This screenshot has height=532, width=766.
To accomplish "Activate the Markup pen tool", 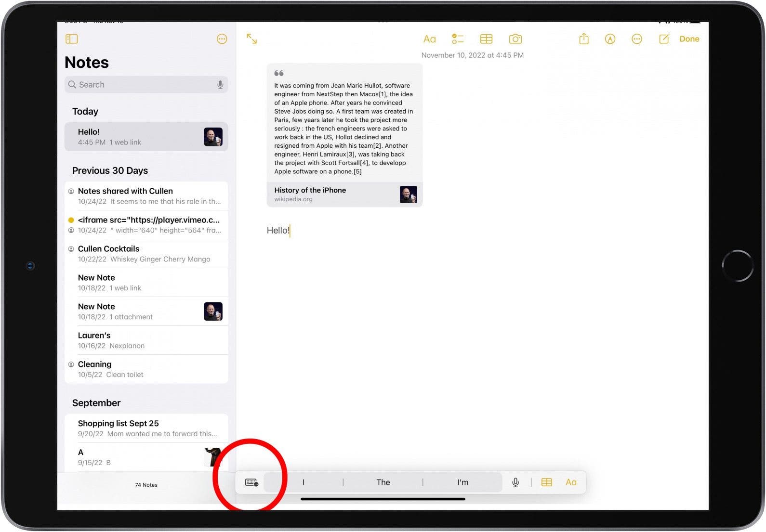I will coord(610,39).
